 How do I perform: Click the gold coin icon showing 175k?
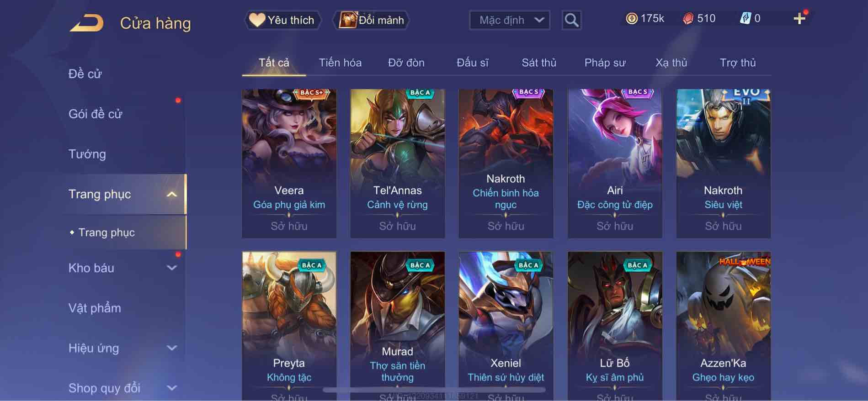(631, 18)
